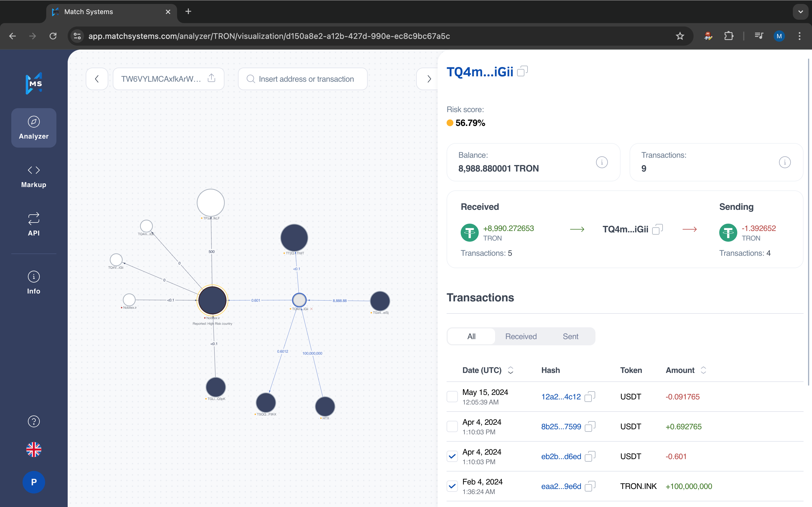Image resolution: width=812 pixels, height=507 pixels.
Task: Switch to the Sent transactions tab
Action: pos(570,336)
